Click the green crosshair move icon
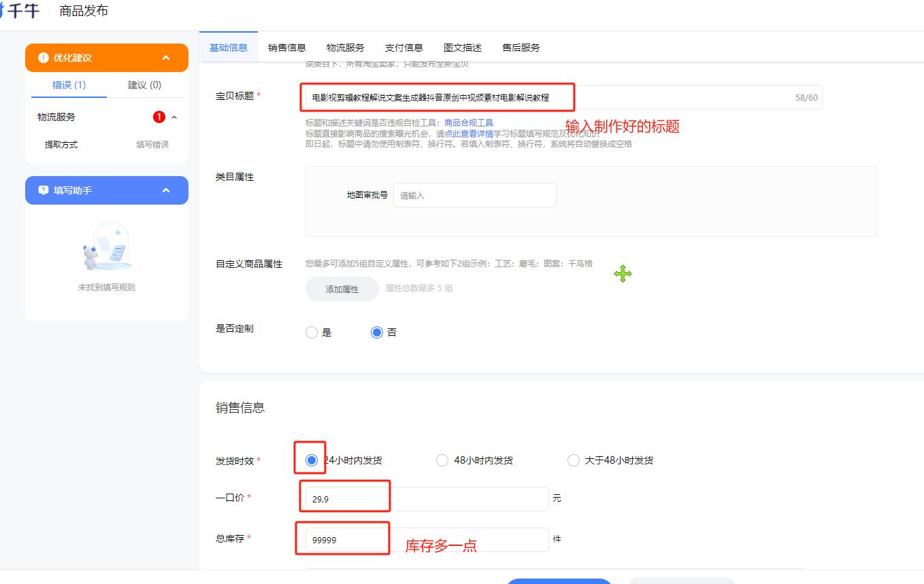 622,274
